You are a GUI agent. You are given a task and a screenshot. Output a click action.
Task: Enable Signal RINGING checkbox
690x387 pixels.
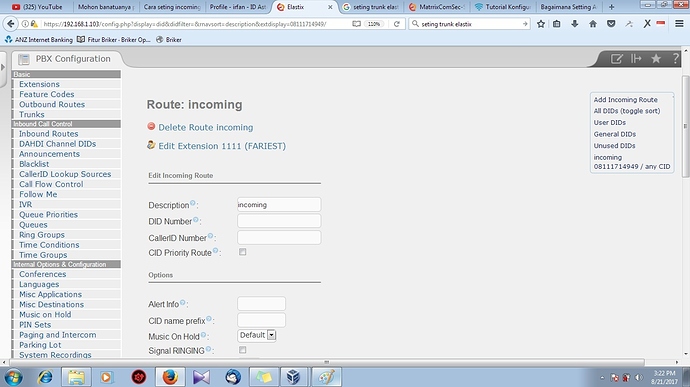click(x=242, y=350)
